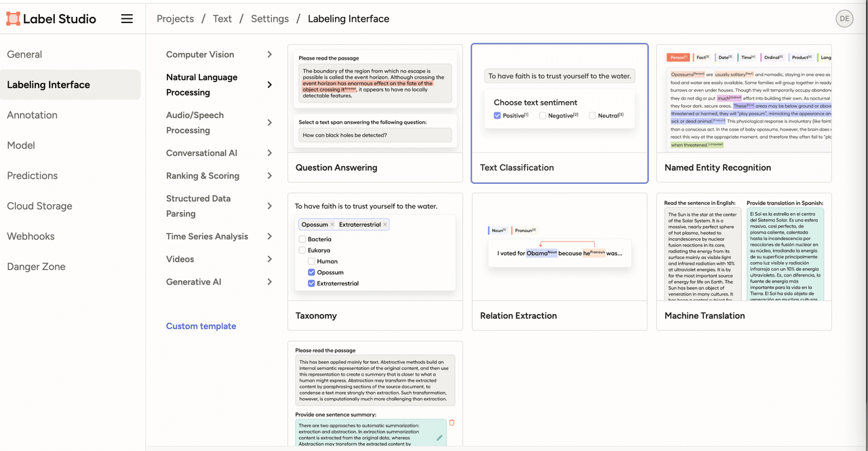Expand the Time Series Analysis chevron
Image resolution: width=868 pixels, height=451 pixels.
coord(269,237)
